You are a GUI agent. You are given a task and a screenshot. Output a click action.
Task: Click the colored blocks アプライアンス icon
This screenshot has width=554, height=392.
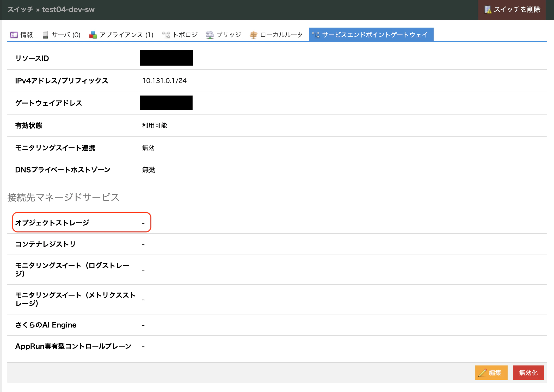93,35
